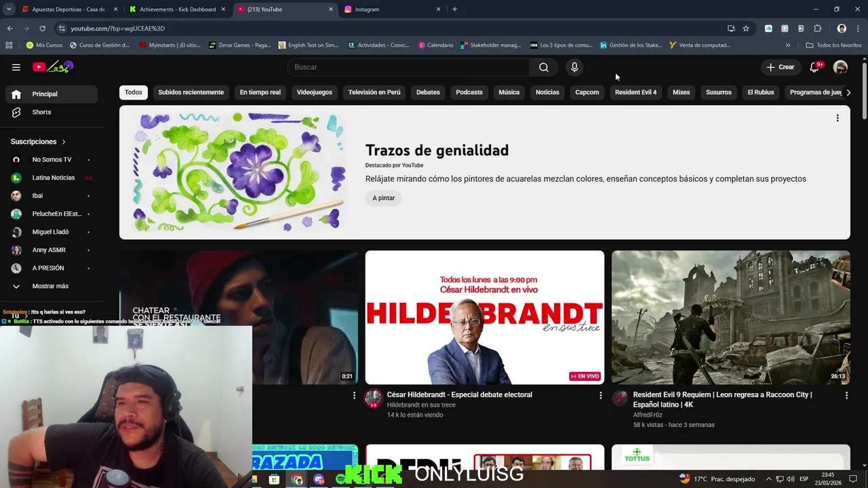
Task: Select the Todos filter chip
Action: (134, 92)
